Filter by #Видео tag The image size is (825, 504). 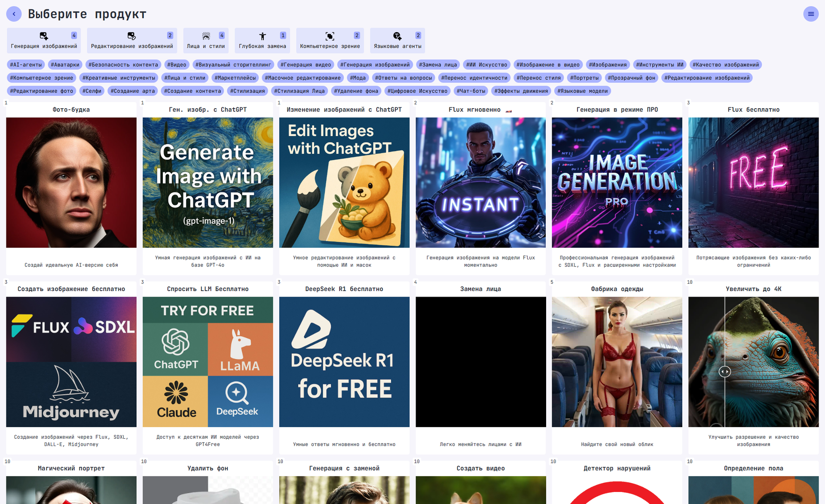(177, 65)
